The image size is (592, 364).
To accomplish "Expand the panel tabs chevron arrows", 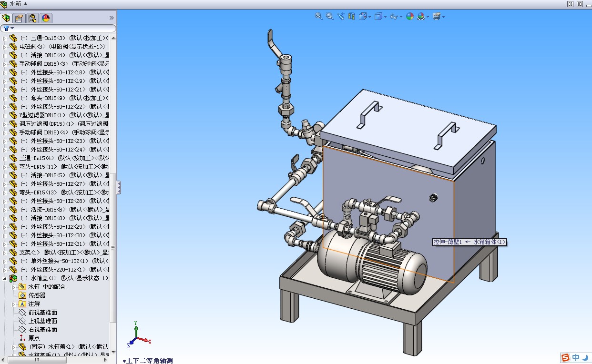I will pyautogui.click(x=112, y=18).
